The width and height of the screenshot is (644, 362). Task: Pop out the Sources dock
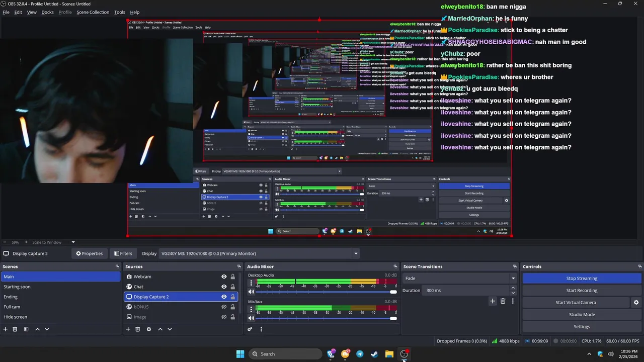[x=239, y=266]
